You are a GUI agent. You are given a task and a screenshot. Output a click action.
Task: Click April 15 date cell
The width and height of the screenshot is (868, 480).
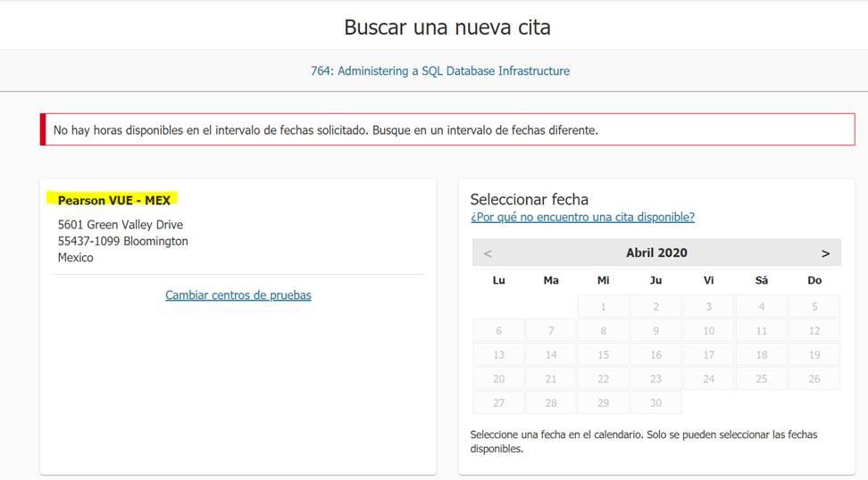tap(604, 354)
